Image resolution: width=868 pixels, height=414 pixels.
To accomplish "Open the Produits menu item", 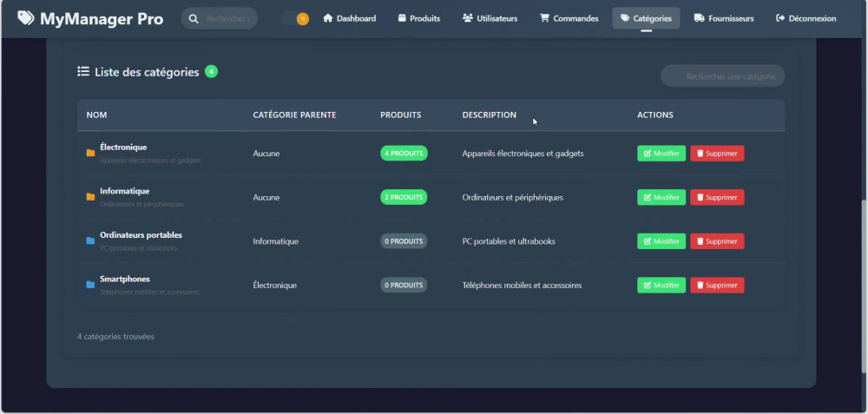I will coord(419,18).
